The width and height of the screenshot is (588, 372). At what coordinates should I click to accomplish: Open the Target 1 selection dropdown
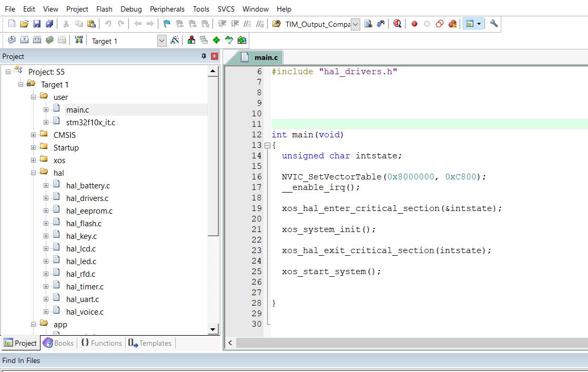(161, 41)
